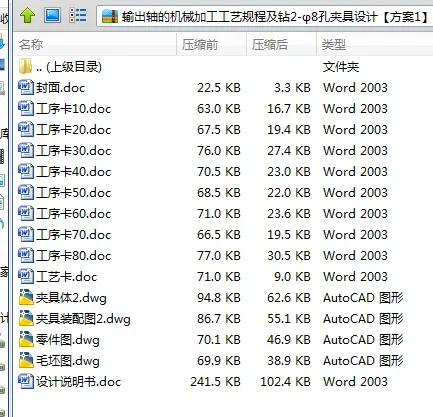Click the 30.5 KB compressed size
This screenshot has height=417, width=433.
(x=289, y=256)
